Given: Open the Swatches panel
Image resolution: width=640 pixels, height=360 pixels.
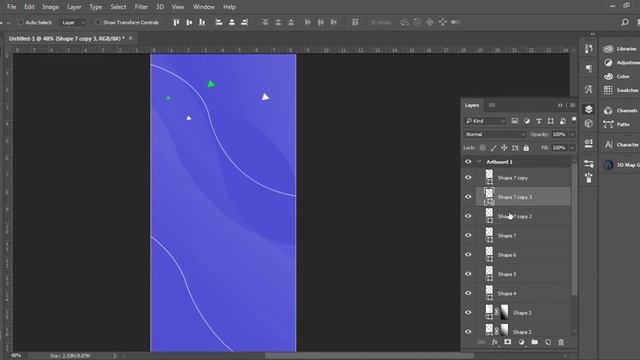Looking at the screenshot, I should tap(621, 90).
